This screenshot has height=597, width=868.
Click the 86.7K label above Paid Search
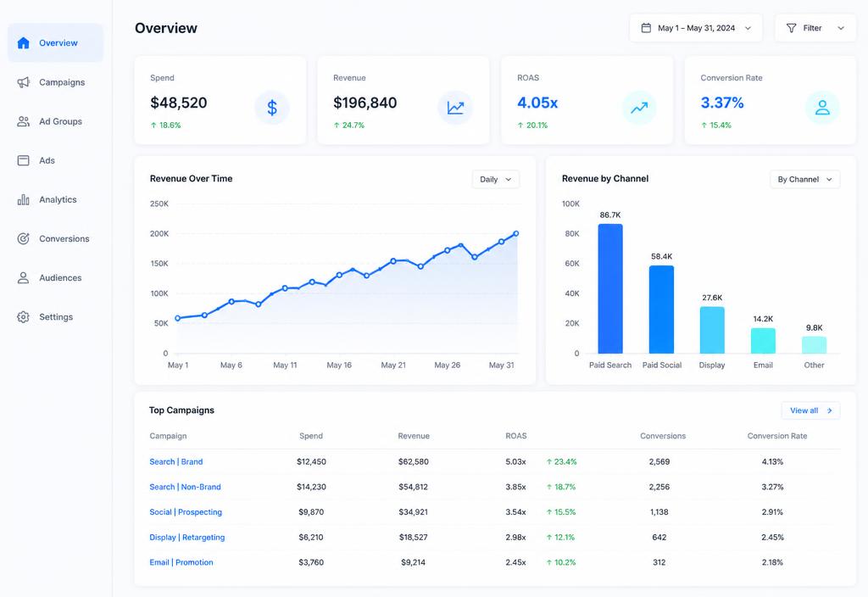(610, 215)
